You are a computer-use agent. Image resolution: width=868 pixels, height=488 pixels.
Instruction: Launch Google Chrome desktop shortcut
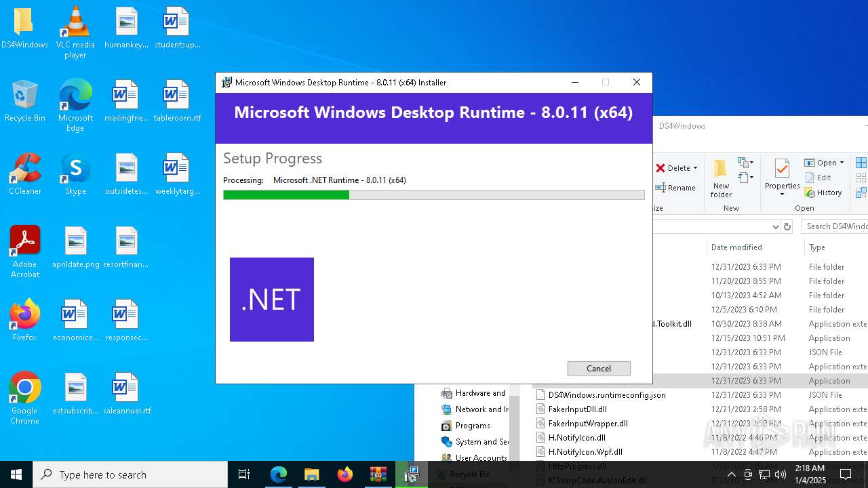[x=24, y=399]
